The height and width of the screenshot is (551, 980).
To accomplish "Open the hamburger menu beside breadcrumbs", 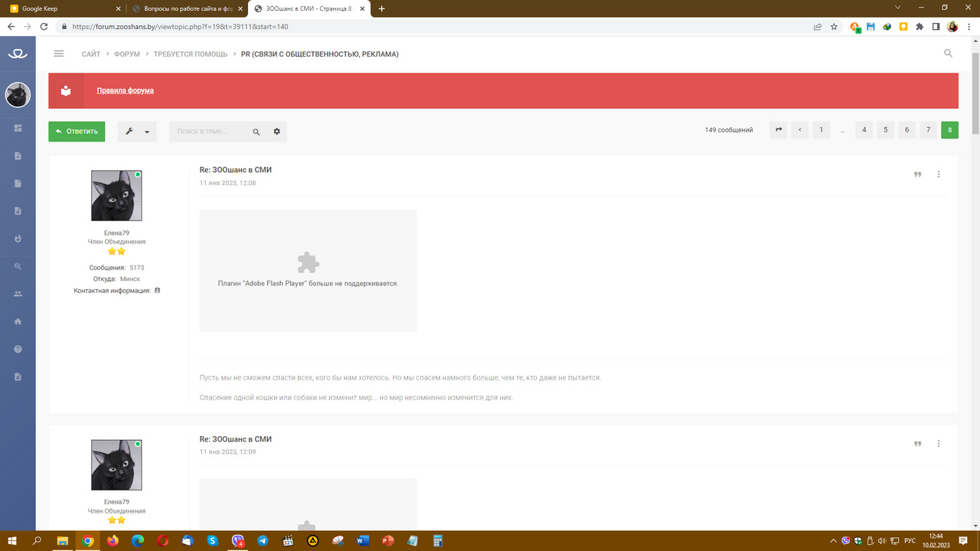I will (x=59, y=54).
